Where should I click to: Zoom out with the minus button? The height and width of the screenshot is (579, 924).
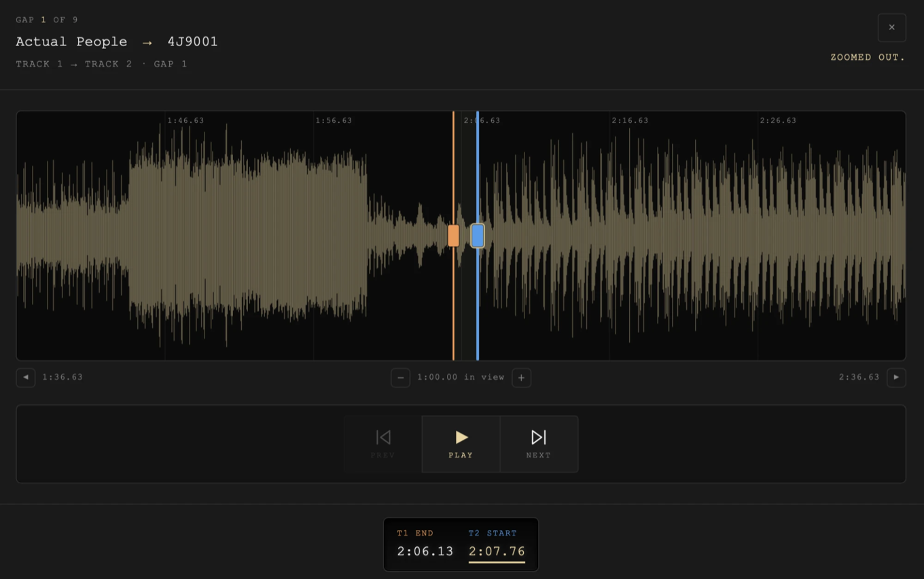click(x=400, y=377)
